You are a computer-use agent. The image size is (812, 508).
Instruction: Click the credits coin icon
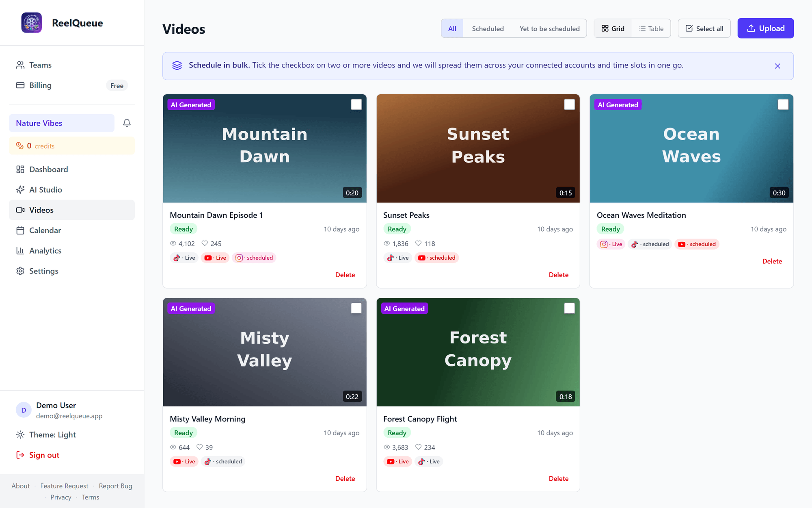pyautogui.click(x=19, y=145)
